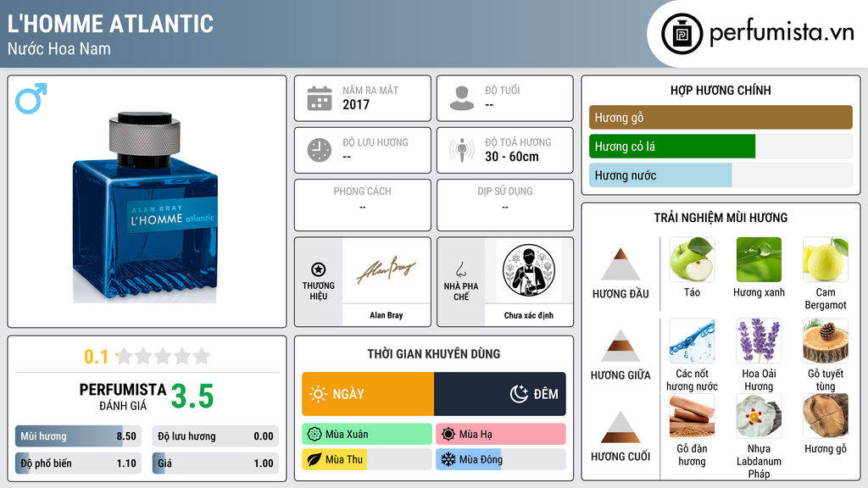Click the L'HOMME ATLANTIC title
The width and height of the screenshot is (868, 488).
(x=110, y=24)
